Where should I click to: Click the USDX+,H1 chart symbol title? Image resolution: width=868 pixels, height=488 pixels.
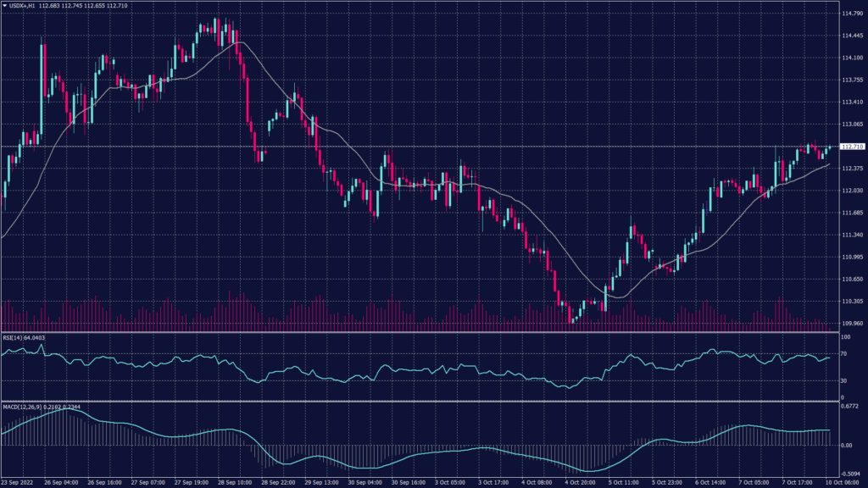point(22,6)
